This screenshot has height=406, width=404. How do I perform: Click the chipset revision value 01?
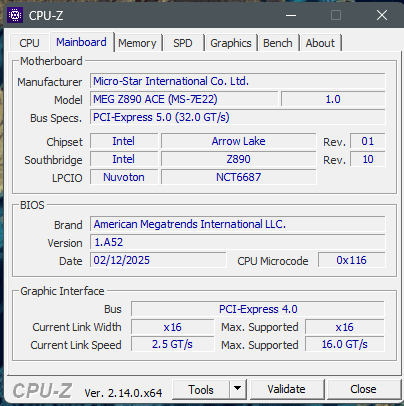pos(368,141)
